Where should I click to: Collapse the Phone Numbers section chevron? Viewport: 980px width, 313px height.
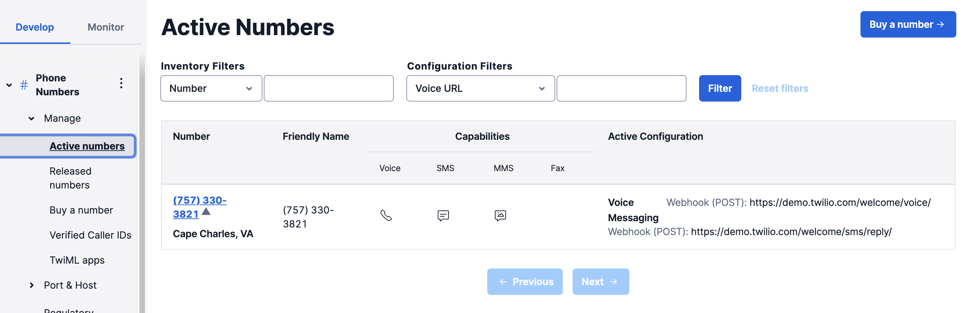(9, 85)
